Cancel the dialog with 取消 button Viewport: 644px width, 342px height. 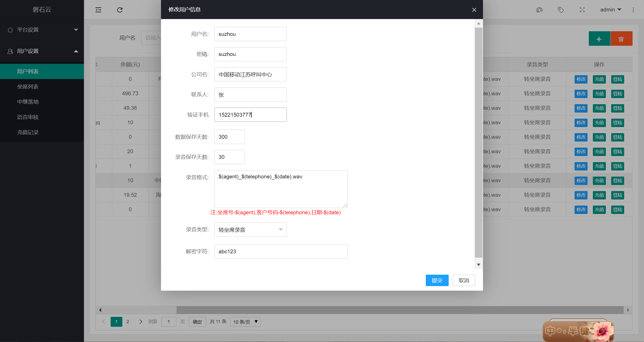[x=464, y=280]
